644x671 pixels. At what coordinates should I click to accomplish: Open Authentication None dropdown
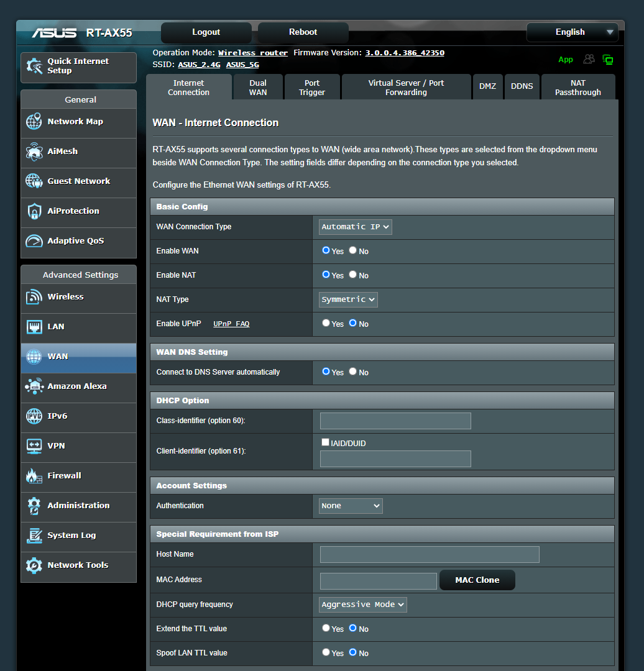tap(351, 506)
